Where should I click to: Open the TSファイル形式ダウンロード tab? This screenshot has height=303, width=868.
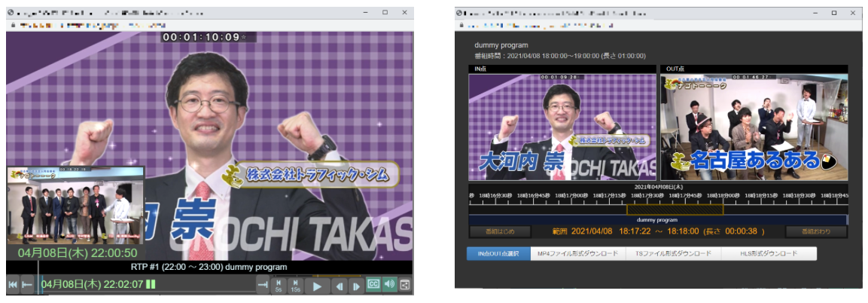(674, 254)
